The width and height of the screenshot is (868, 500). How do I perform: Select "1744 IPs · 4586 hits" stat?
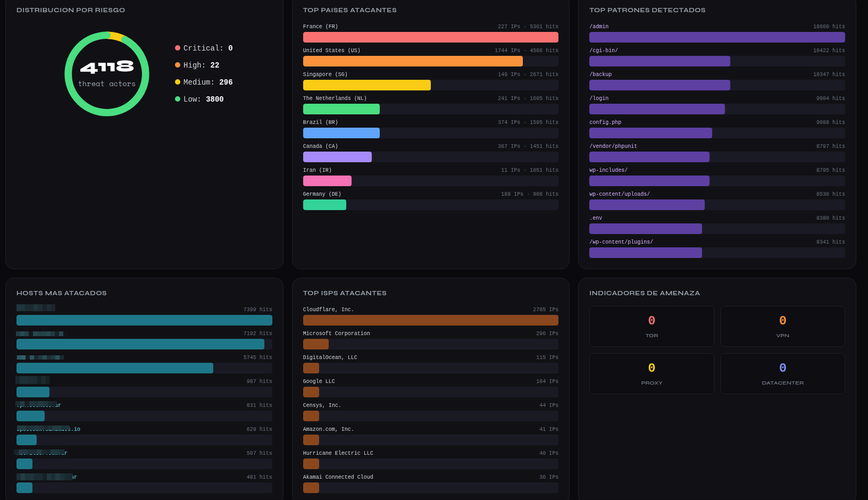point(527,51)
